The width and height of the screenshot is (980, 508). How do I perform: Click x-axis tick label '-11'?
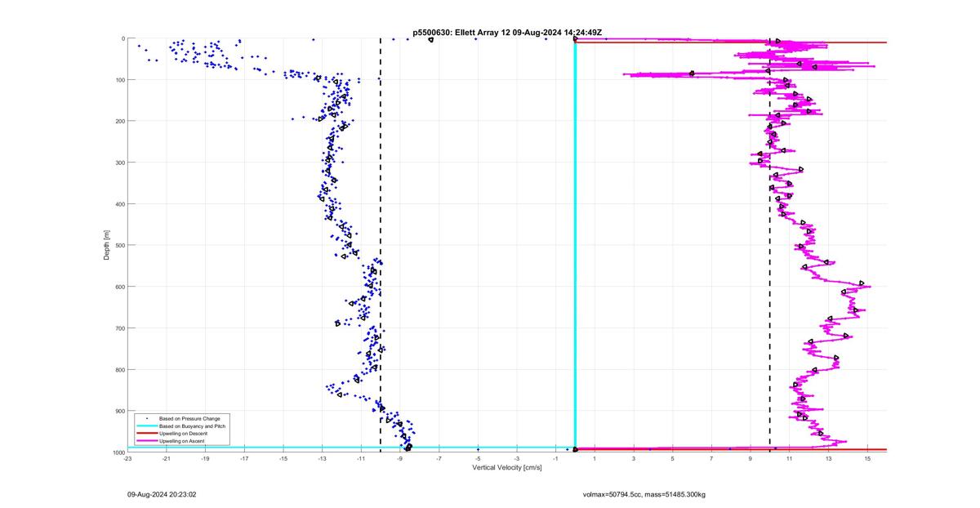[x=361, y=459]
